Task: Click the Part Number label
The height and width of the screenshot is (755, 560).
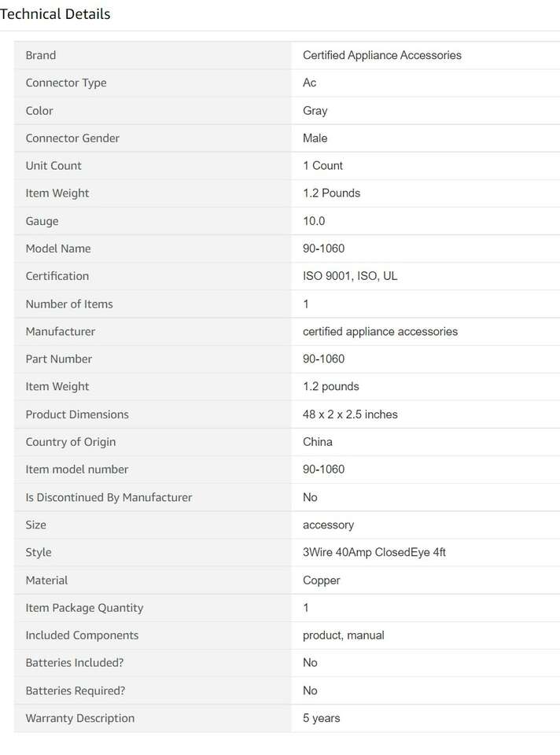Action: [x=59, y=359]
